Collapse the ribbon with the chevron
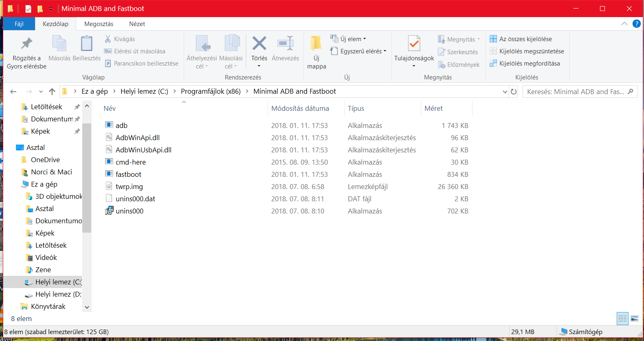Screen dimensions: 644x341 click(624, 24)
